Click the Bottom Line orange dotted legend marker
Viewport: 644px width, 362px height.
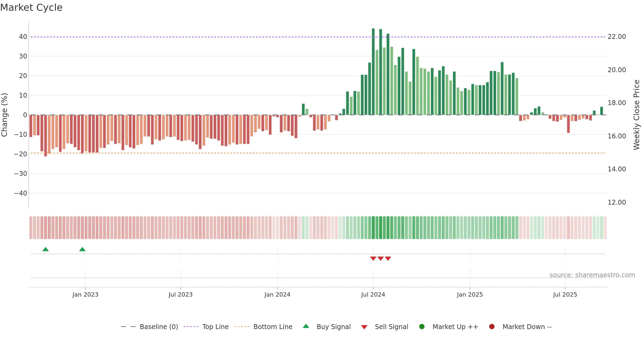click(x=242, y=327)
